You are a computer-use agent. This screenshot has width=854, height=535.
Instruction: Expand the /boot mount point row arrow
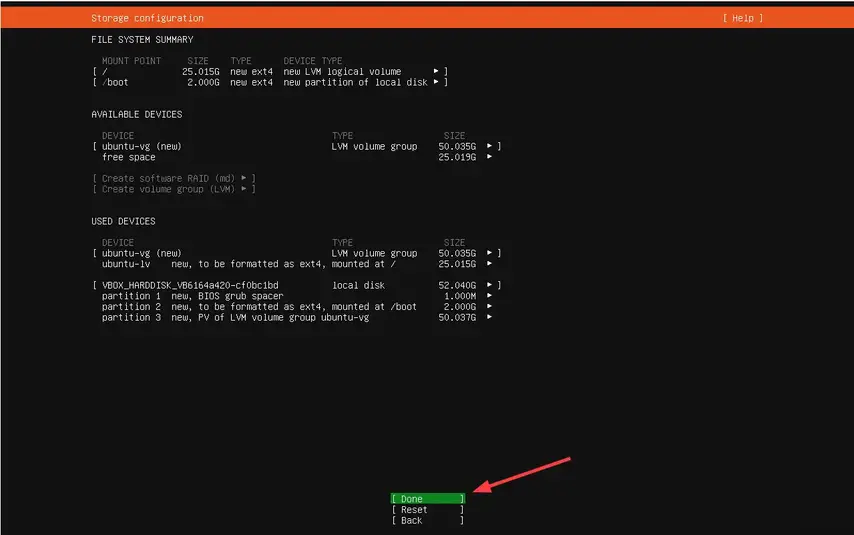click(436, 82)
